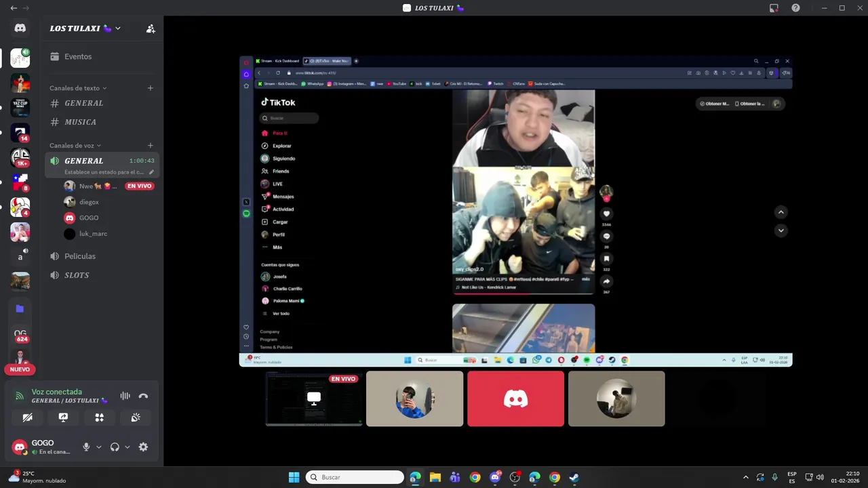Join the SLOTS voice channel
868x488 pixels.
(x=101, y=275)
